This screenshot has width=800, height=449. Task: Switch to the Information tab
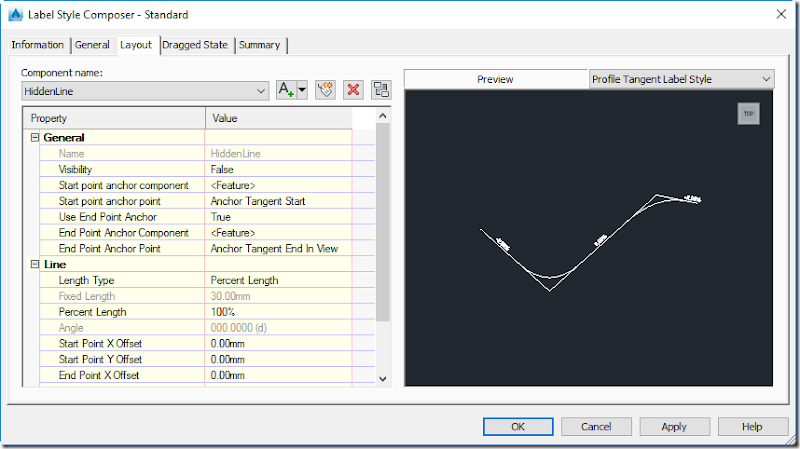37,45
